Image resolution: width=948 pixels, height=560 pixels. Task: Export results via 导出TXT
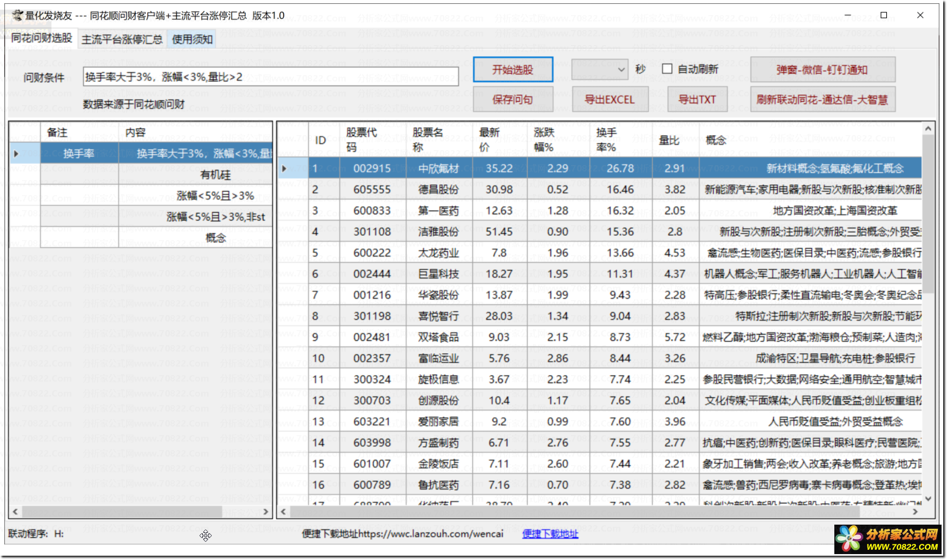pos(697,100)
